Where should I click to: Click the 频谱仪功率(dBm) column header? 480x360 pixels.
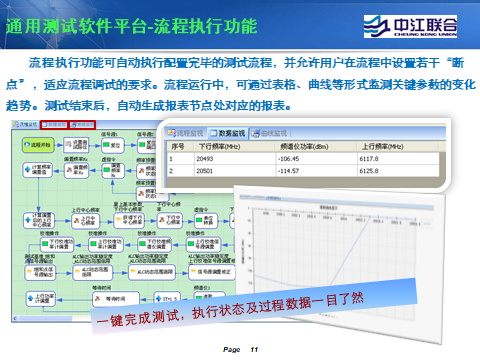[x=317, y=146]
